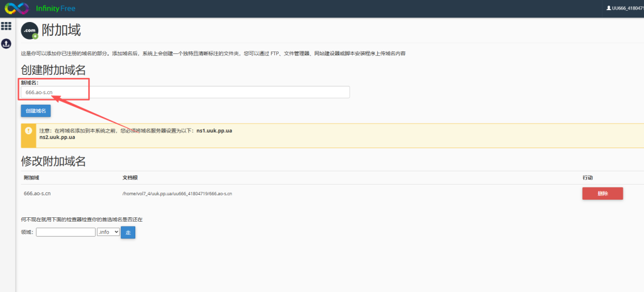Expand the .info extension dropdown
The image size is (644, 292).
click(x=108, y=232)
